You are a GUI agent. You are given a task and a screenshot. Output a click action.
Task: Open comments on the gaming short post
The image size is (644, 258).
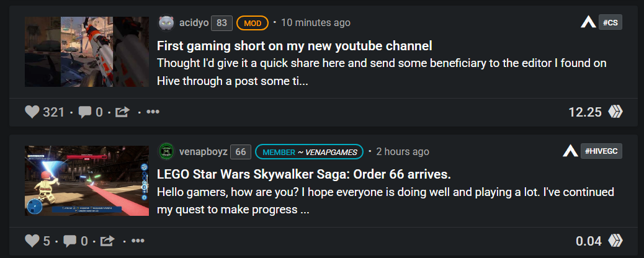point(84,112)
